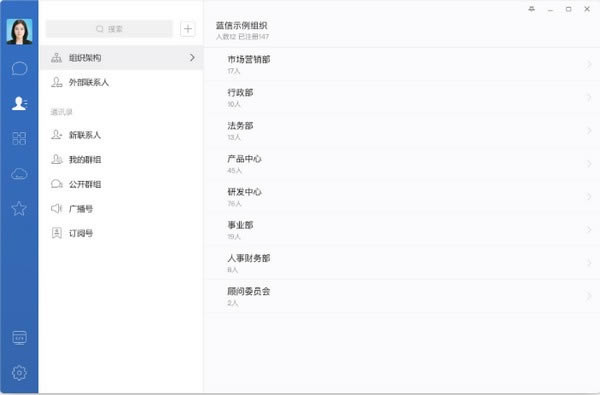
Task: Expand the 研发中心 department row arrow
Action: 589,196
